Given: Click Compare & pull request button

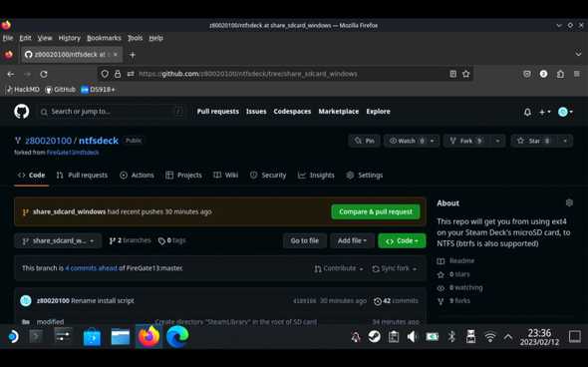Looking at the screenshot, I should [376, 211].
